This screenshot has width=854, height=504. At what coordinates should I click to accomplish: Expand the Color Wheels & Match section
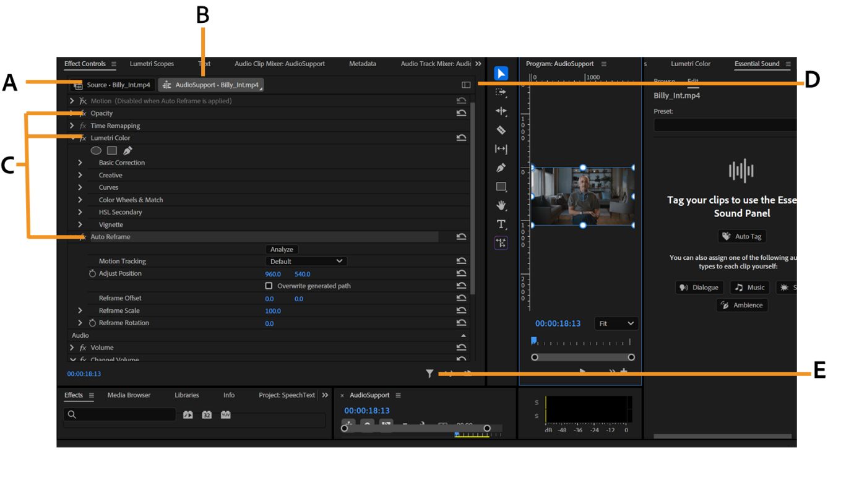point(80,200)
